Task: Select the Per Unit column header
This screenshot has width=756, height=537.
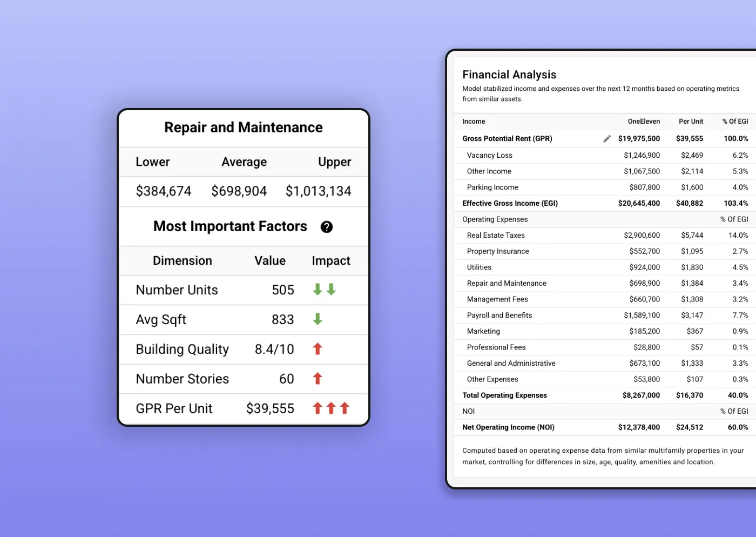Action: click(691, 121)
